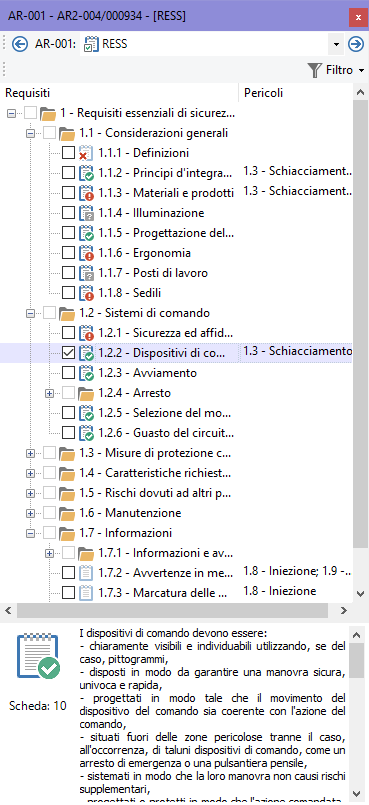Collapse the 1.1 - Considerazioni generali node

[x=30, y=133]
